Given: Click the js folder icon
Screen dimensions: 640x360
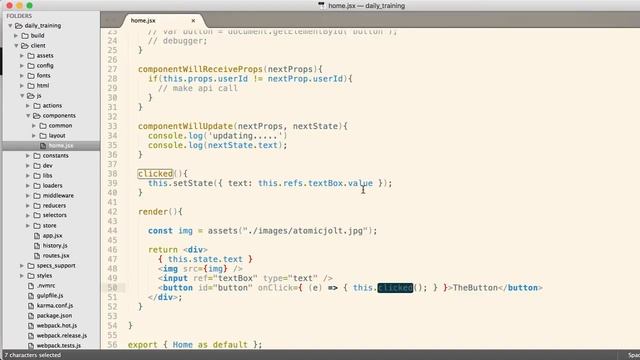Looking at the screenshot, I should coord(31,96).
